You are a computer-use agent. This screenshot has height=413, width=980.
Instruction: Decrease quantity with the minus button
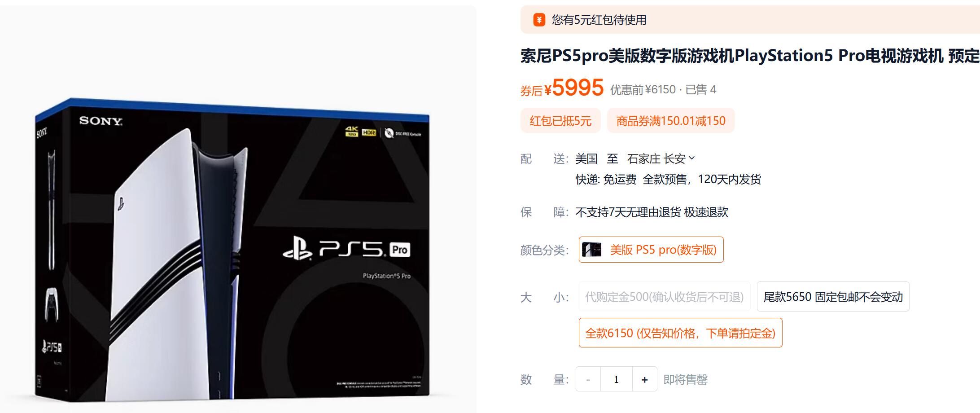coord(588,379)
